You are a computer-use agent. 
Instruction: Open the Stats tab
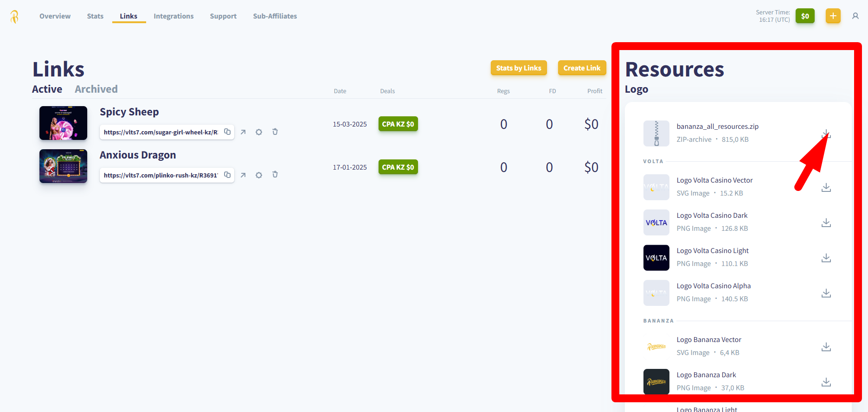95,16
